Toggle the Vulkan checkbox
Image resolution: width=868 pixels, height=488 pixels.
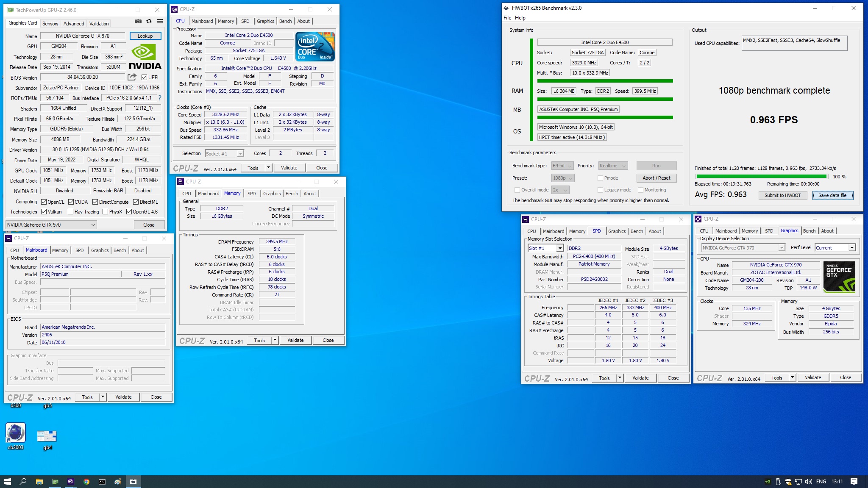coord(44,211)
